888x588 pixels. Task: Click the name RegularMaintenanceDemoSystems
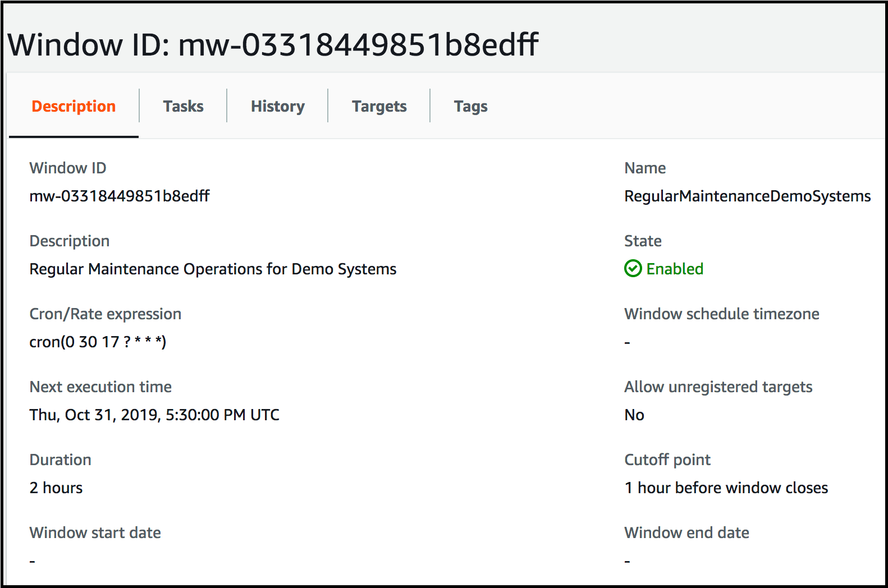coord(747,196)
